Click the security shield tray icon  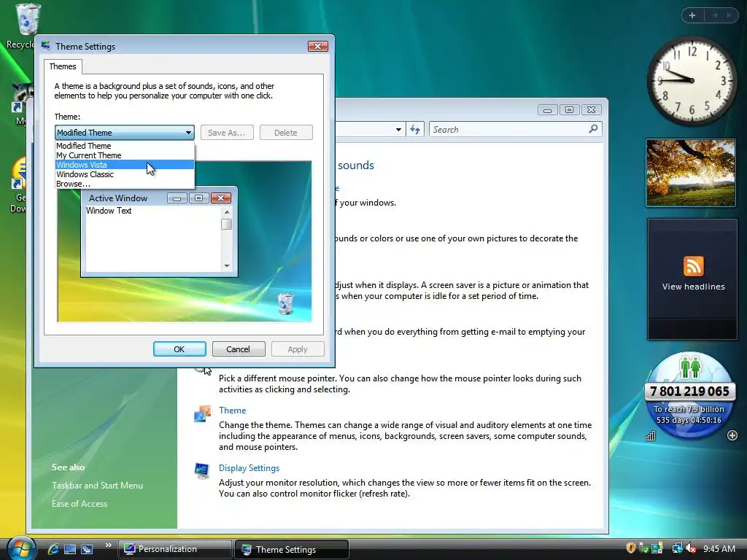coord(631,548)
